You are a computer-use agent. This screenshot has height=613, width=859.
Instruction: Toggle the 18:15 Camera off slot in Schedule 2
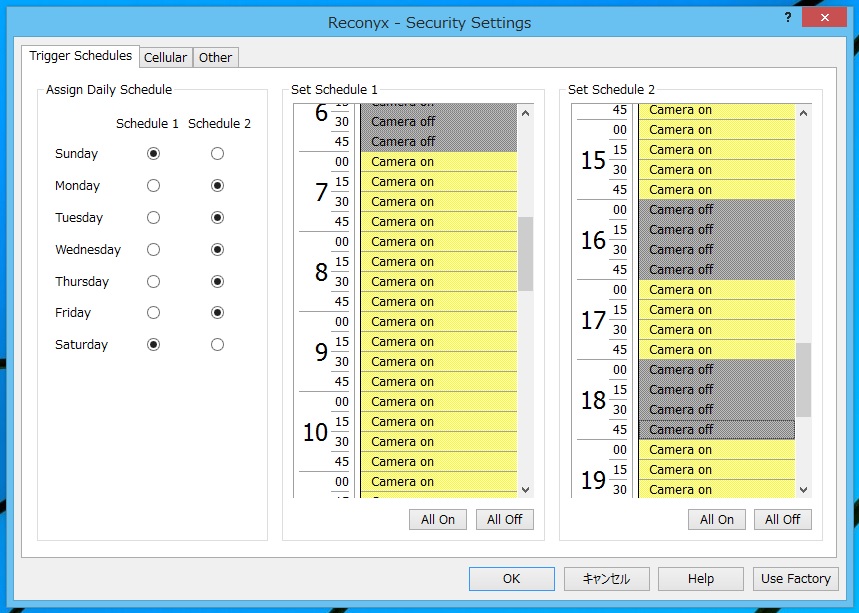click(x=717, y=389)
